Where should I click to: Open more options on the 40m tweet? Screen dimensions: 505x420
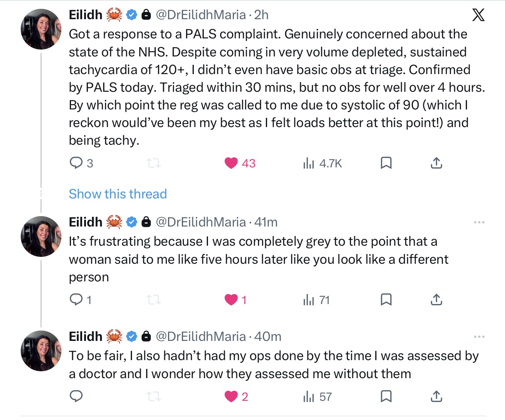tap(479, 337)
